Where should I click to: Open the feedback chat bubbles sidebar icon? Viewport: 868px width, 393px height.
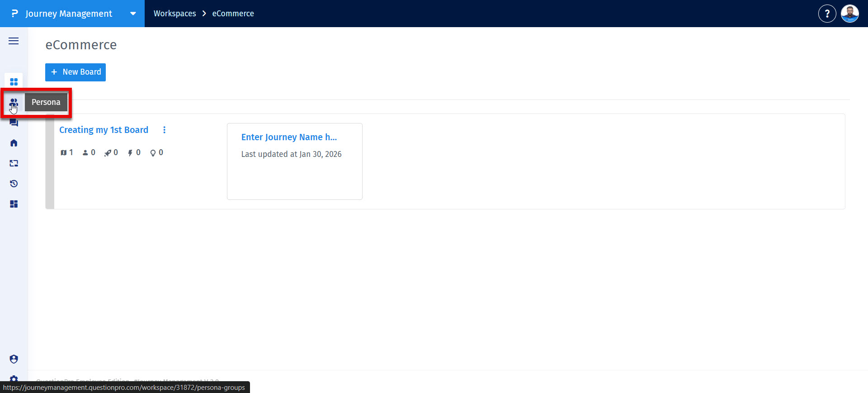tap(14, 123)
